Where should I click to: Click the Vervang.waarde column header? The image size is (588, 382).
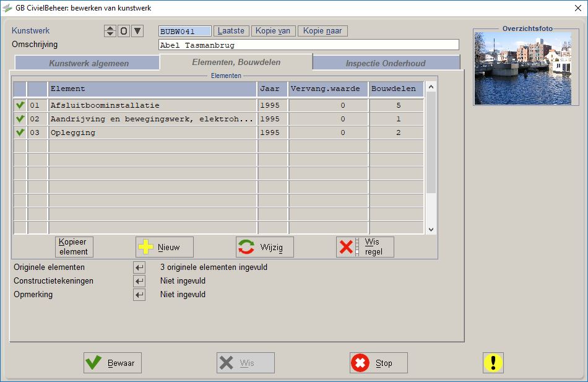point(328,89)
